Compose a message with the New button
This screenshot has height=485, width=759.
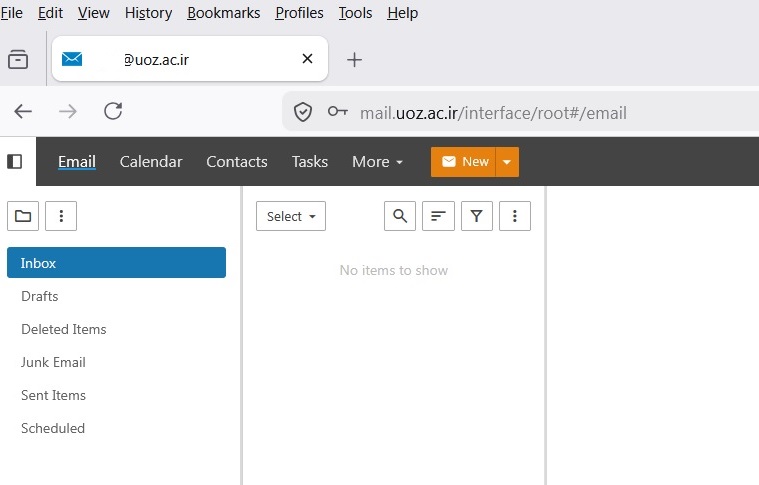click(463, 162)
